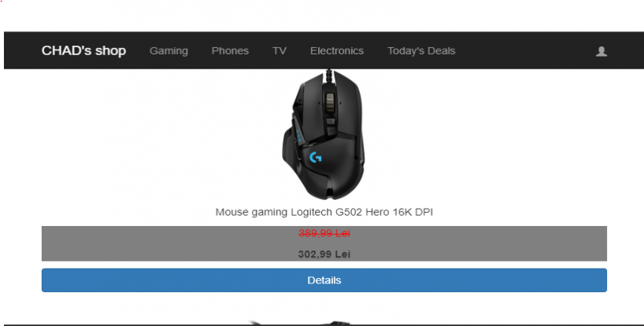Go to CHAD's shop home link
The image size is (644, 326).
83,51
